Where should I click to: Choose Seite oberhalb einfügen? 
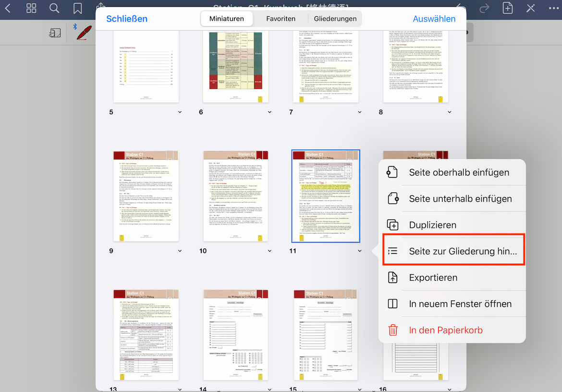(x=459, y=172)
